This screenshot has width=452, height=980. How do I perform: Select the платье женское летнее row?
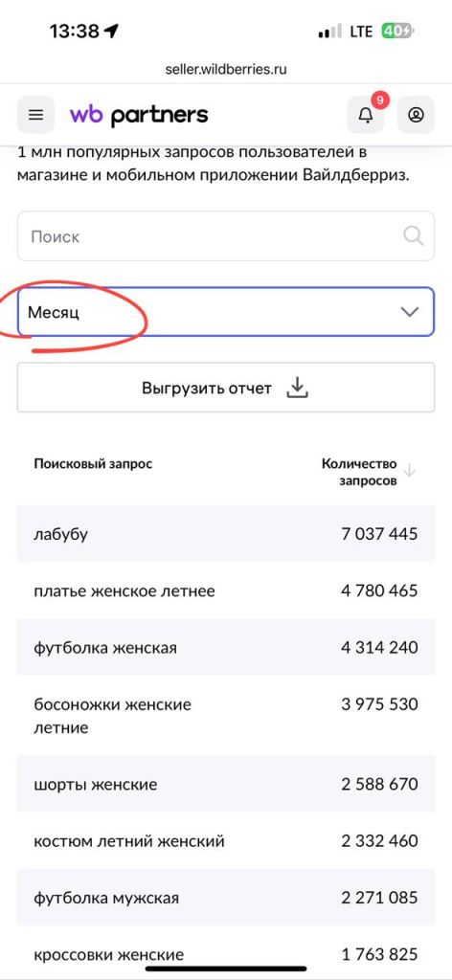click(x=226, y=590)
